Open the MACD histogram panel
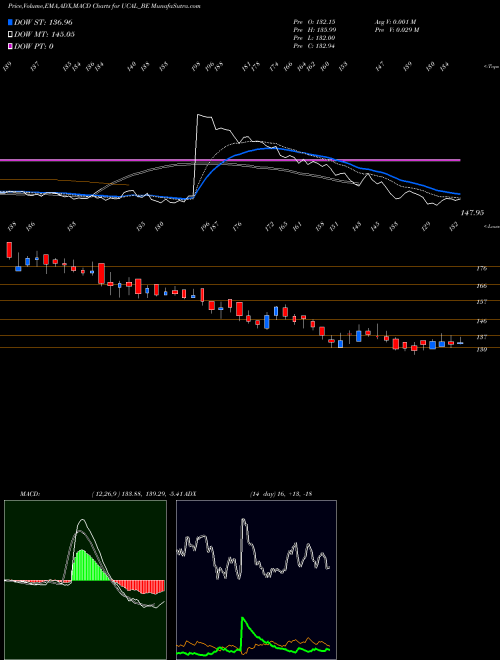 tap(85, 580)
